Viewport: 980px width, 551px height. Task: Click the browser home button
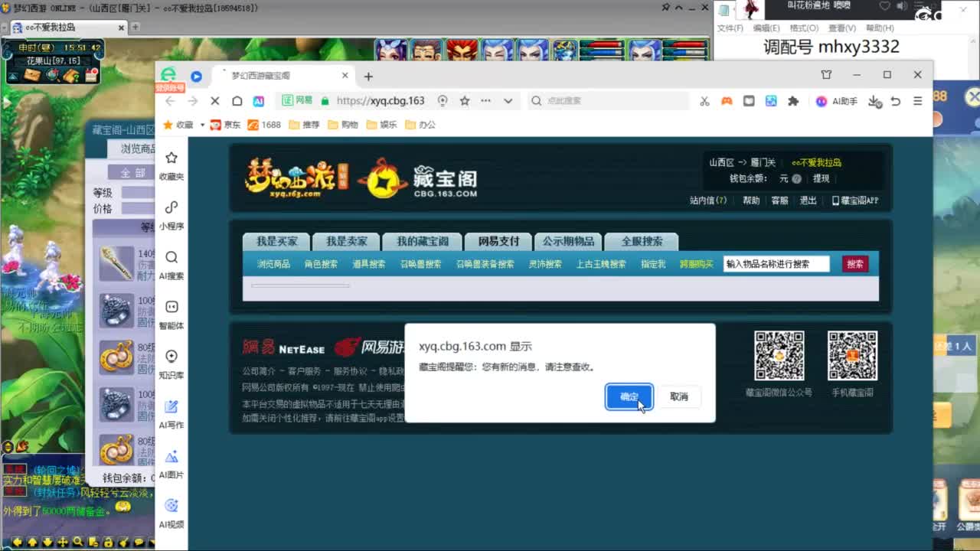pyautogui.click(x=237, y=101)
